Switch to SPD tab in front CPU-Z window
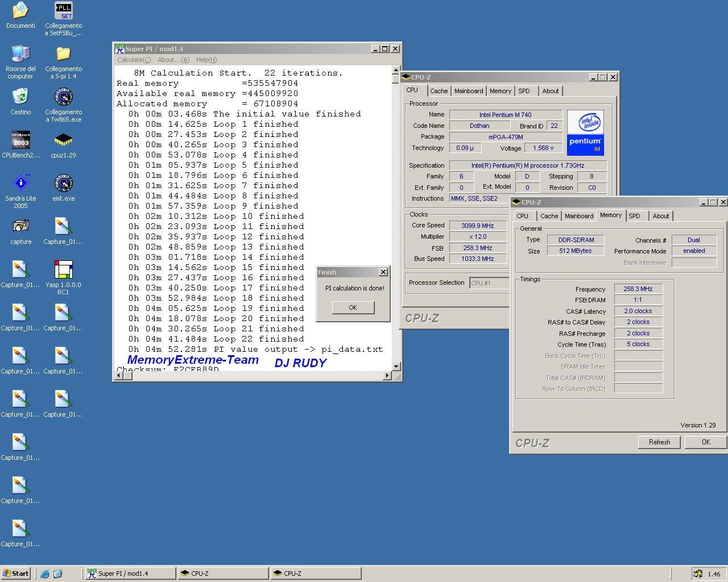Image resolution: width=728 pixels, height=582 pixels. (634, 216)
